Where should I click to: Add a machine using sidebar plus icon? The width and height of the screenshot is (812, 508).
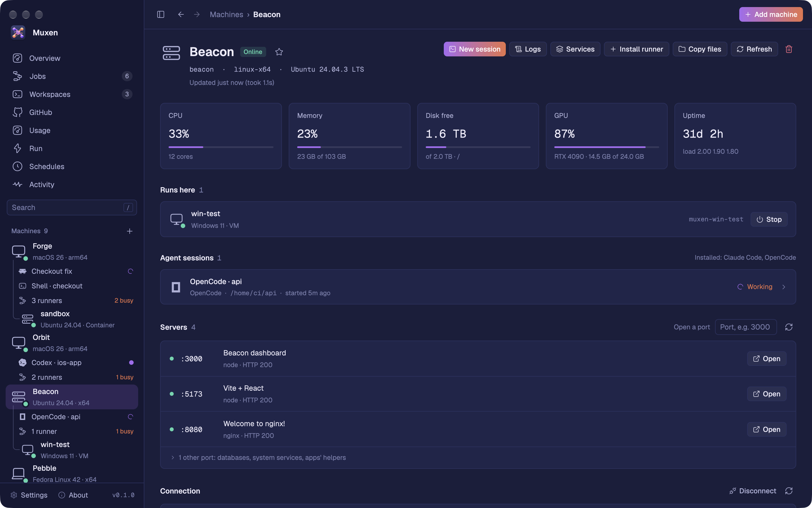tap(130, 231)
